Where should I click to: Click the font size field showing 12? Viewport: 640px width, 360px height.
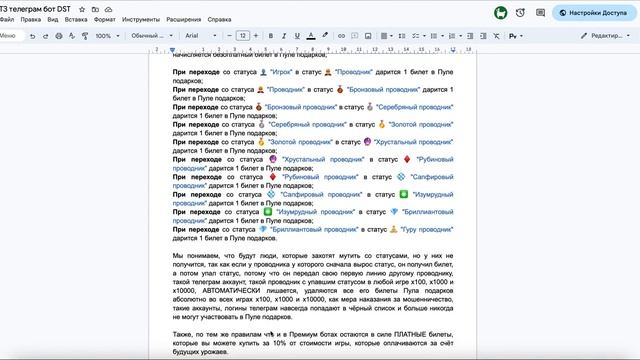point(243,36)
